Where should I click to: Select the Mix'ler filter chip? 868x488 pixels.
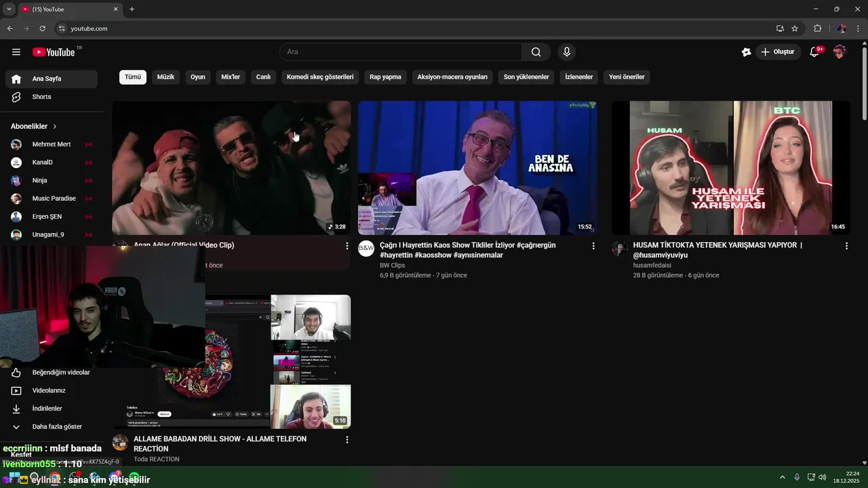(231, 77)
